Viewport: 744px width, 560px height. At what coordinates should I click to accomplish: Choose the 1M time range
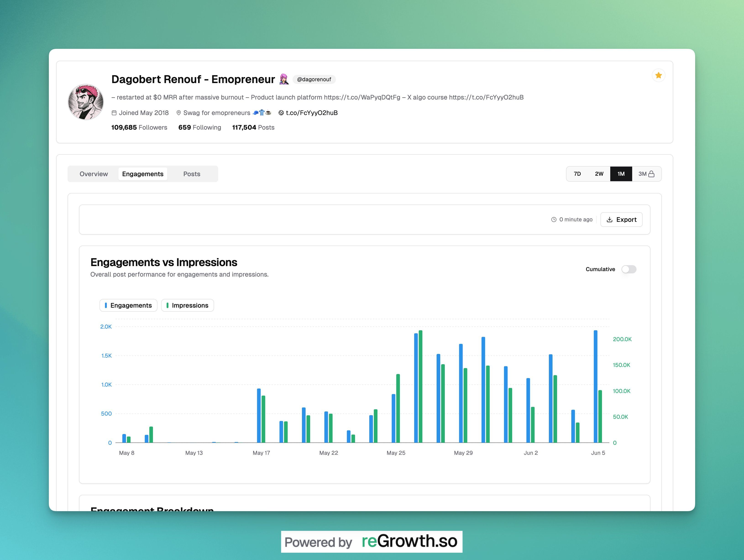621,174
